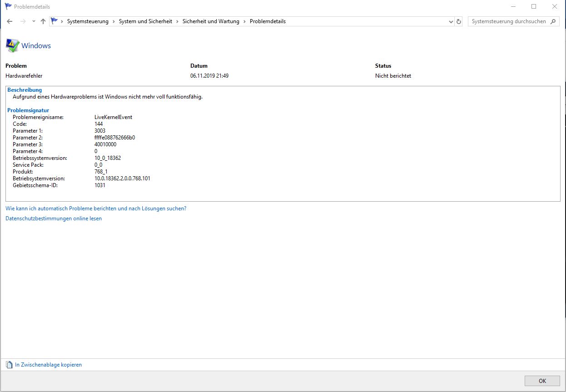
Task: Click the Problemereignisame label
Action: pos(38,117)
